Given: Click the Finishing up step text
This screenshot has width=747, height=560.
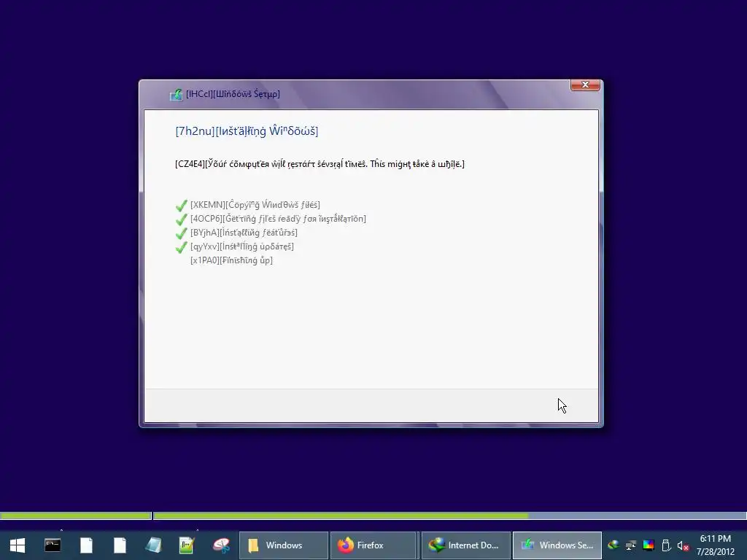Looking at the screenshot, I should 231,260.
